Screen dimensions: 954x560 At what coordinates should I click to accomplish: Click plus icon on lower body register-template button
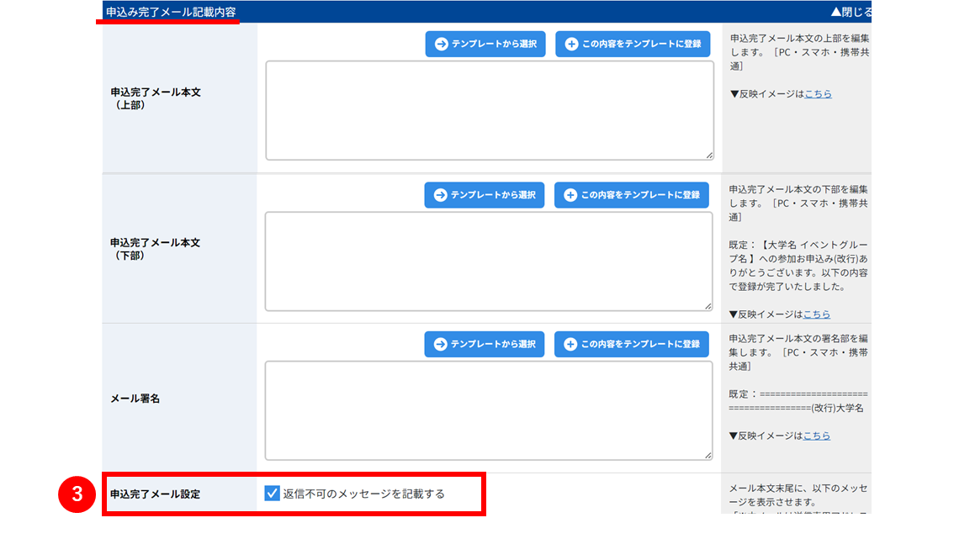pyautogui.click(x=570, y=194)
